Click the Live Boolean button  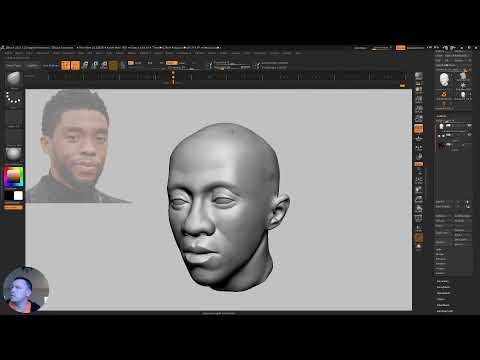pos(50,66)
